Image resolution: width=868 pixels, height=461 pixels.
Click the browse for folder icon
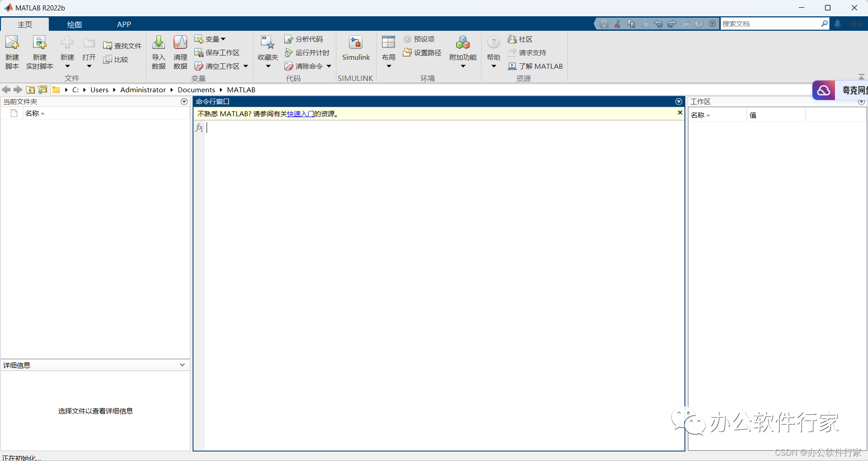click(42, 90)
